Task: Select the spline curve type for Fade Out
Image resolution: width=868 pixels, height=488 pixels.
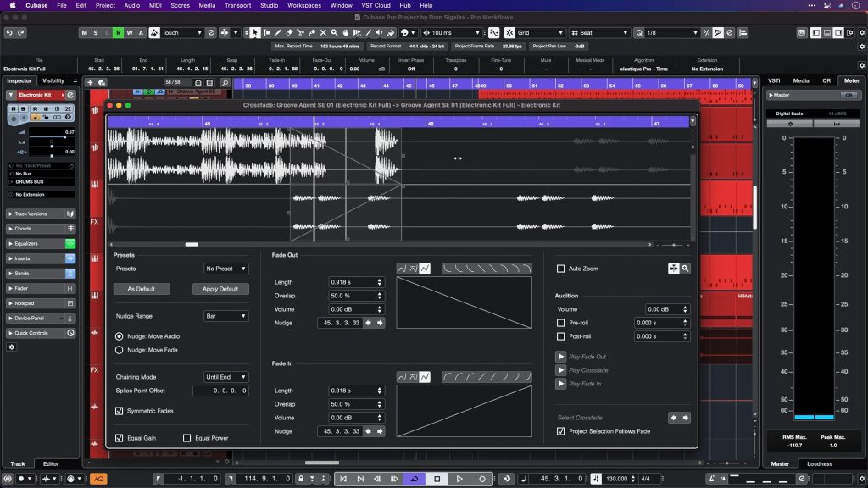Action: tap(403, 269)
